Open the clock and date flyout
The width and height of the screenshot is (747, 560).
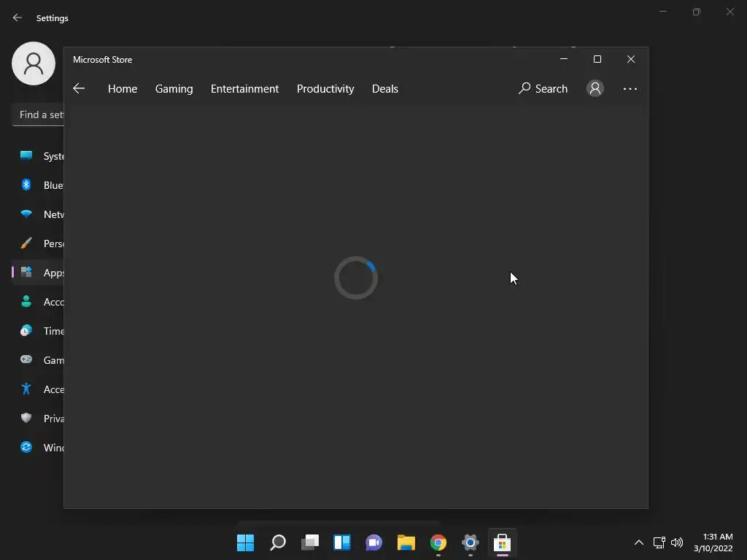pyautogui.click(x=713, y=542)
